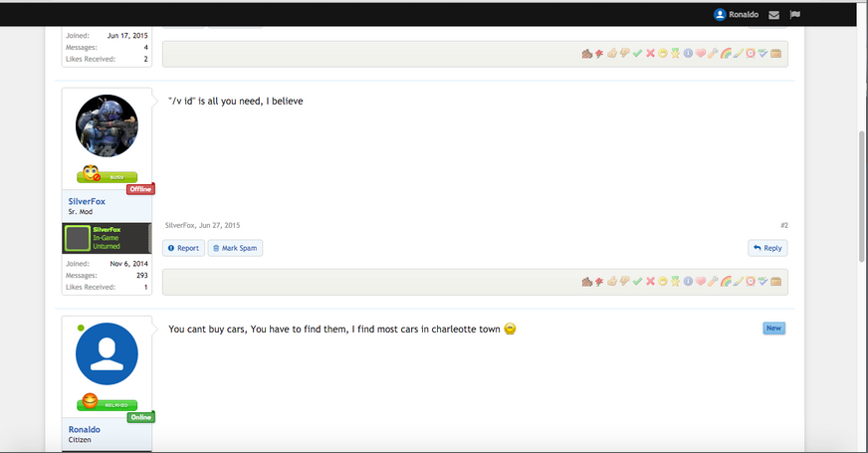Rate the top post with the alarm clock icon
868x453 pixels.
pos(751,54)
